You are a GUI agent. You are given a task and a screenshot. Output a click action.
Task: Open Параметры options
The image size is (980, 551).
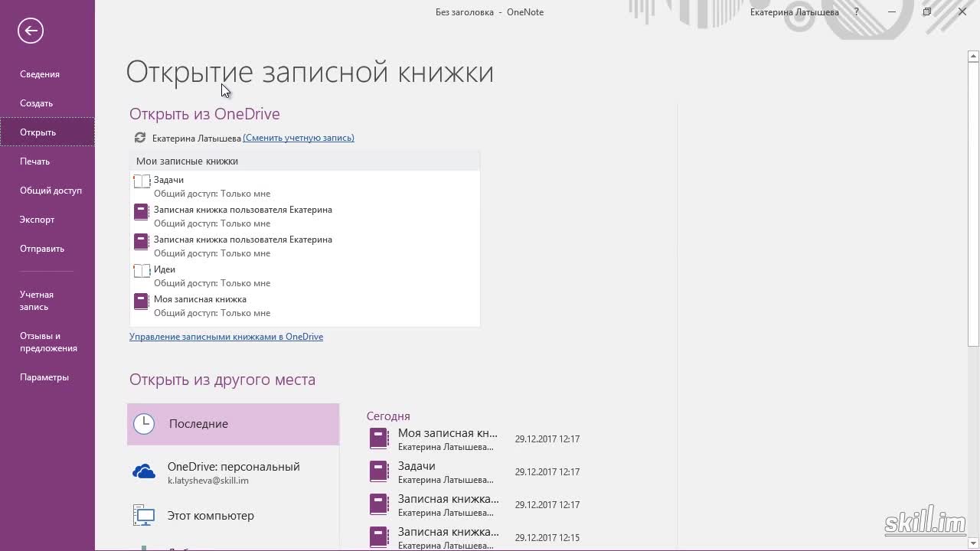(x=47, y=377)
